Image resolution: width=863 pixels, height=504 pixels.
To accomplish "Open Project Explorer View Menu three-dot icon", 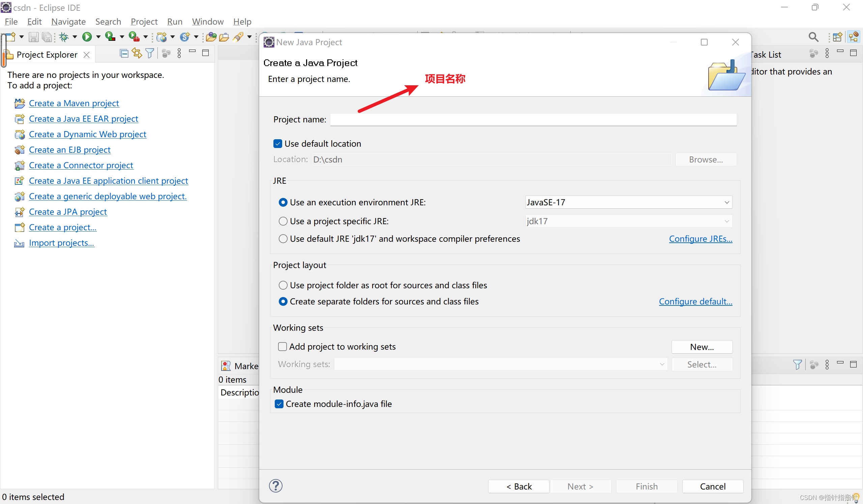I will click(x=179, y=53).
